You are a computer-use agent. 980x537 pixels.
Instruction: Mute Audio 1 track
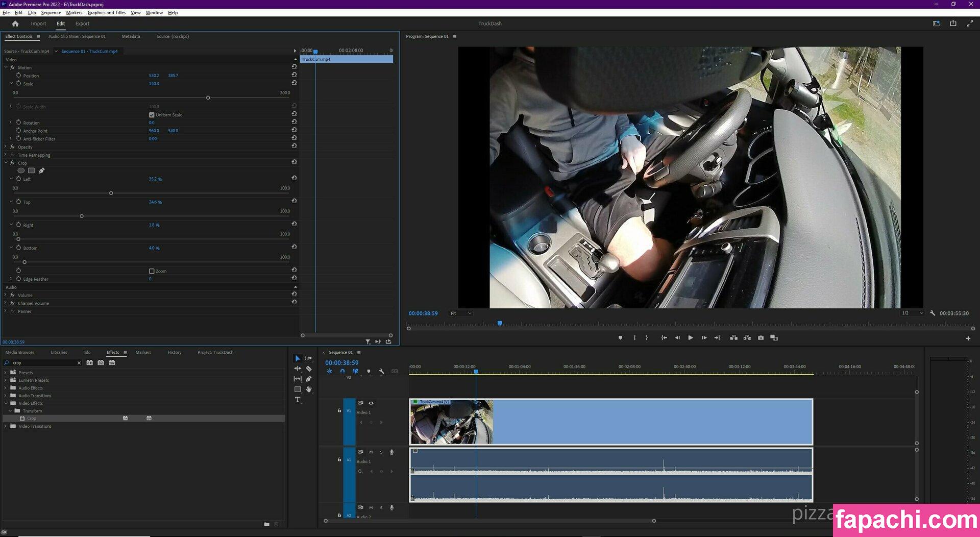[x=371, y=452]
